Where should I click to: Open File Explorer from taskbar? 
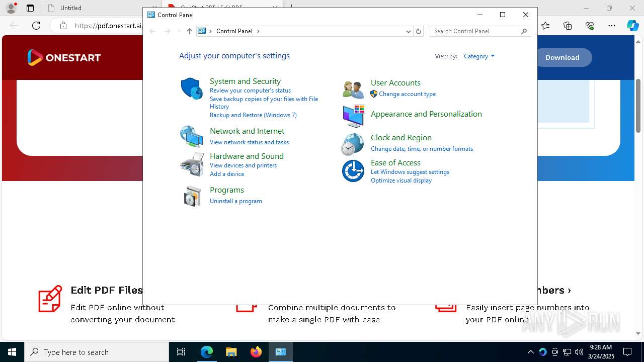231,352
